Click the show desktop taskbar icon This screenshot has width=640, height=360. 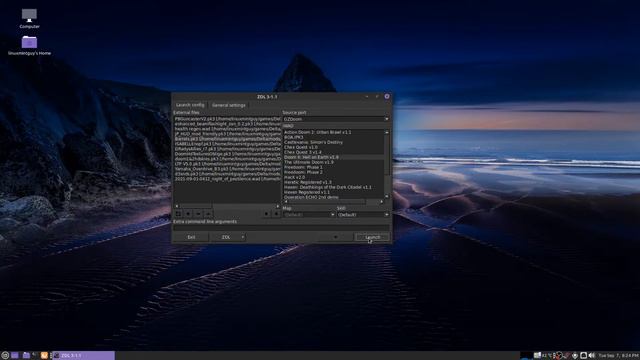15,356
